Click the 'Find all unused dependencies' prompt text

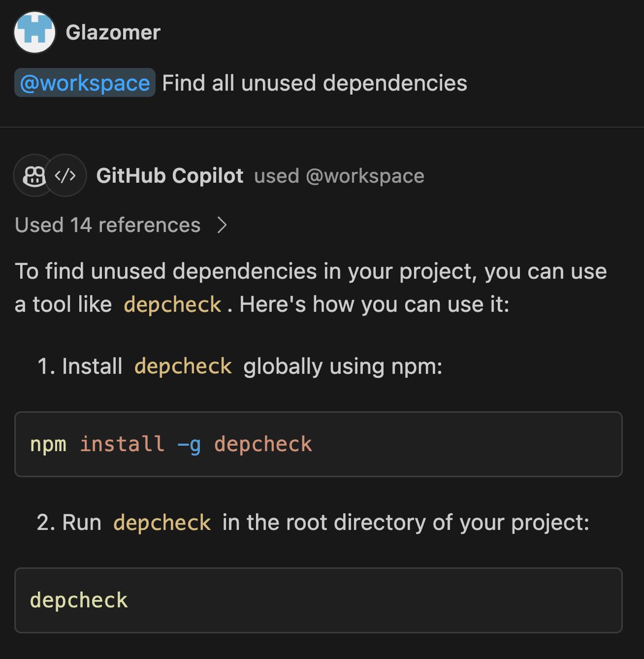(315, 83)
